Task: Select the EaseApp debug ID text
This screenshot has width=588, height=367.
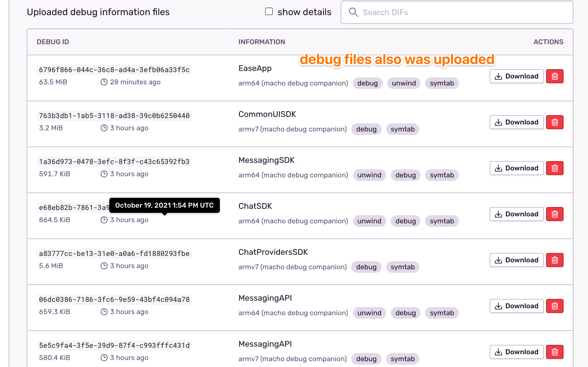Action: [x=114, y=70]
